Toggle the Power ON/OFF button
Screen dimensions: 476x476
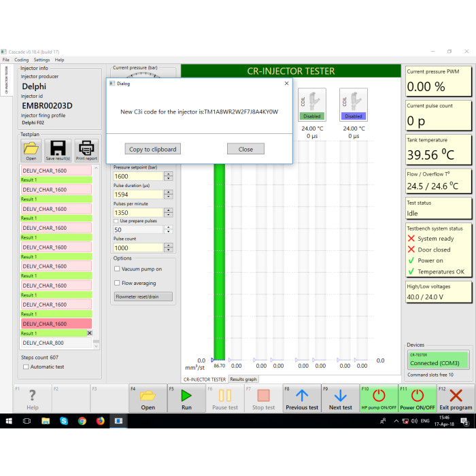coord(417,398)
